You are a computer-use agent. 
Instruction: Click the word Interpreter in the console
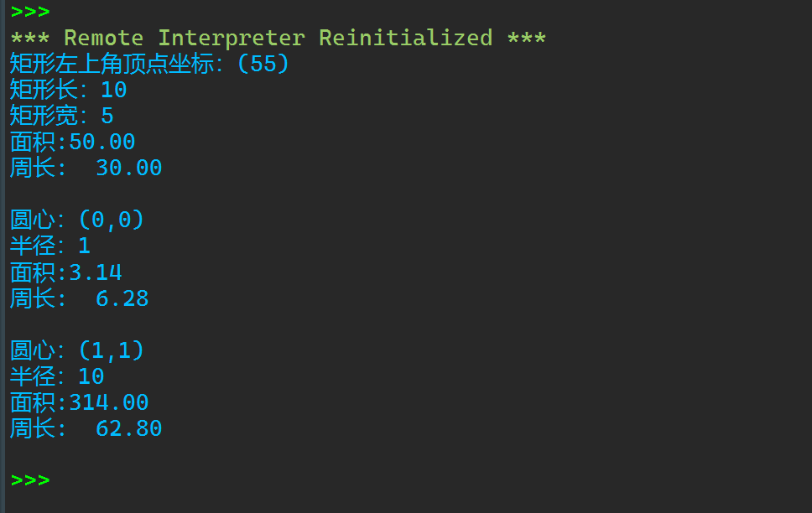point(231,38)
